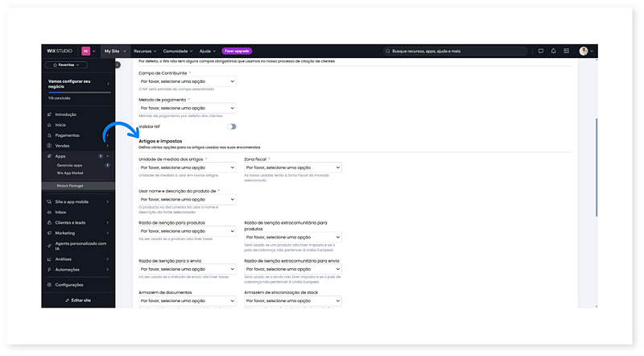644x356 pixels.
Task: Open the Método de pagamento dropdown
Action: click(187, 108)
